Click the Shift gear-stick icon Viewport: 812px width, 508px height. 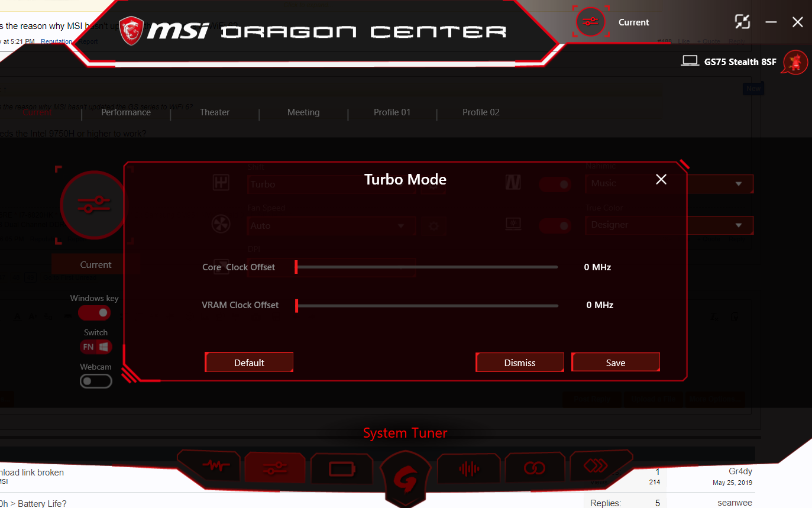tap(221, 183)
